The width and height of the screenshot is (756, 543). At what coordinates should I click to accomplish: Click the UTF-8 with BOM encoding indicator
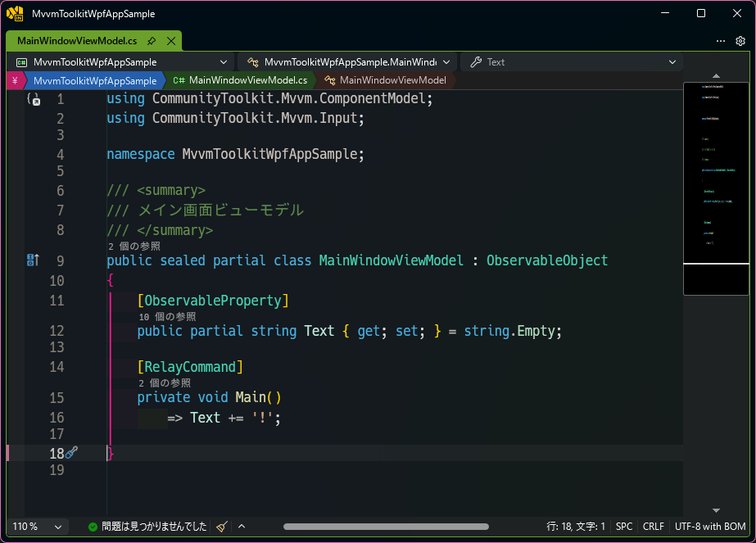pyautogui.click(x=710, y=527)
